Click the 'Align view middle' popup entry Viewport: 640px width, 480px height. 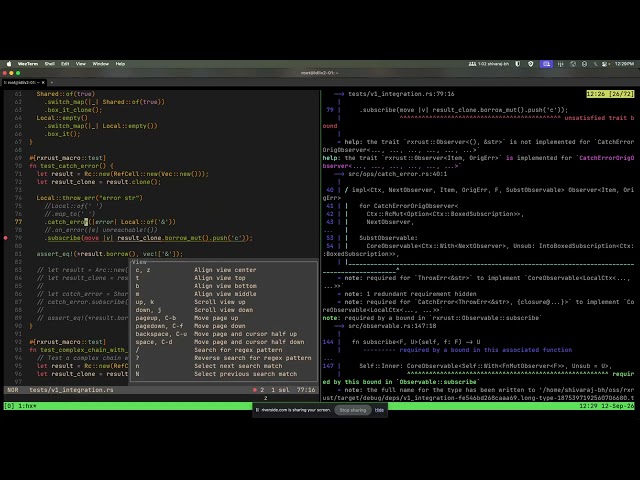click(225, 294)
